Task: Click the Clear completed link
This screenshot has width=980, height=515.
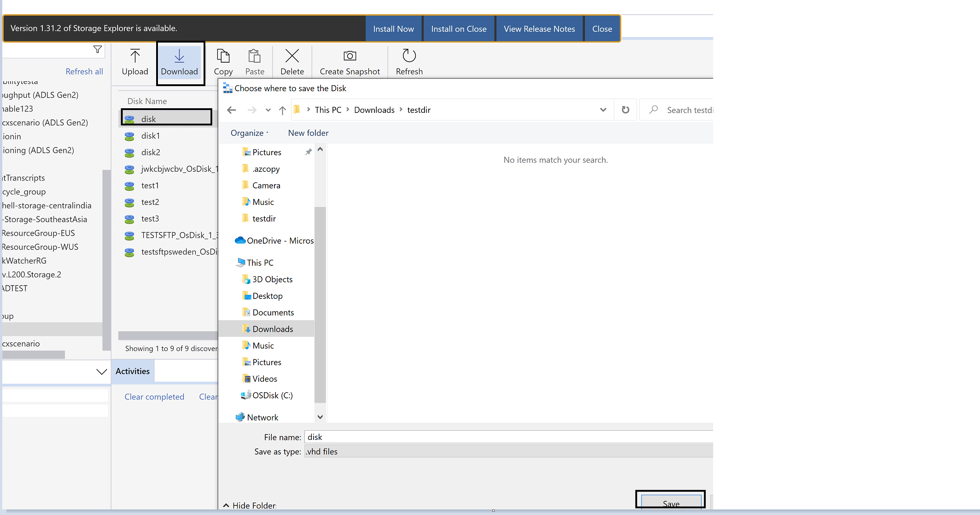Action: pyautogui.click(x=154, y=397)
